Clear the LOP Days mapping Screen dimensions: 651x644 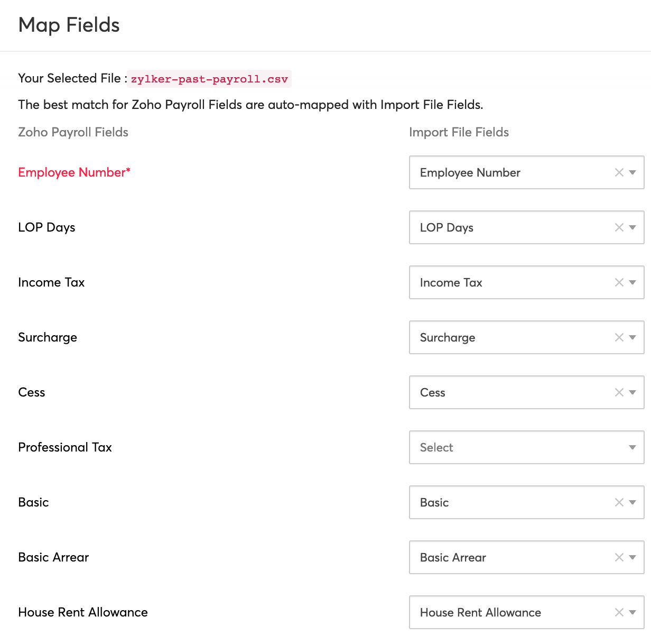(618, 227)
